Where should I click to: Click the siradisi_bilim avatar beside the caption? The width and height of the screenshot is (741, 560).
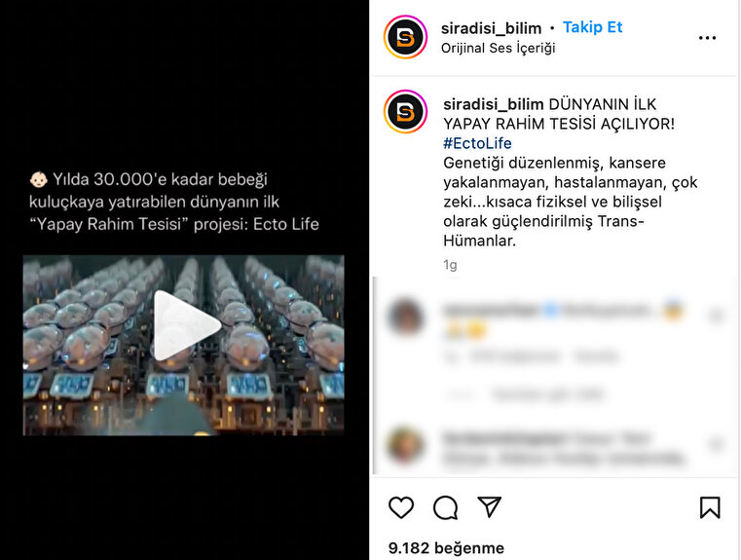coord(405,112)
